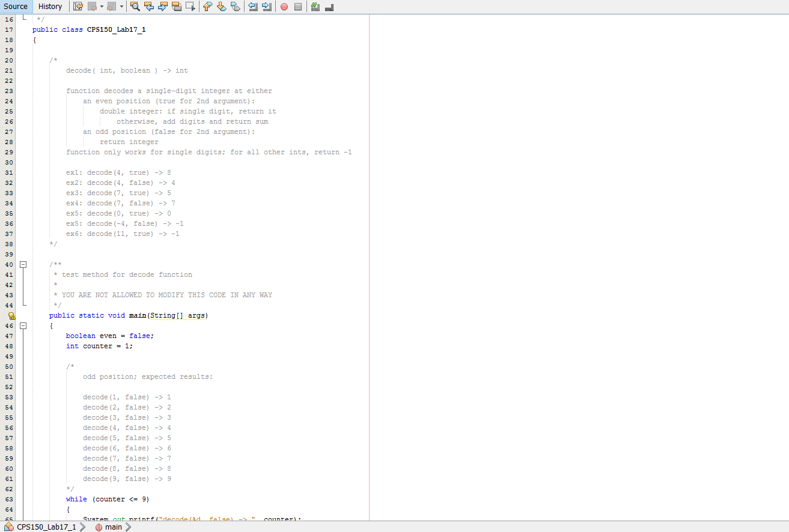Shift the line left
The height and width of the screenshot is (532, 789).
(x=253, y=7)
